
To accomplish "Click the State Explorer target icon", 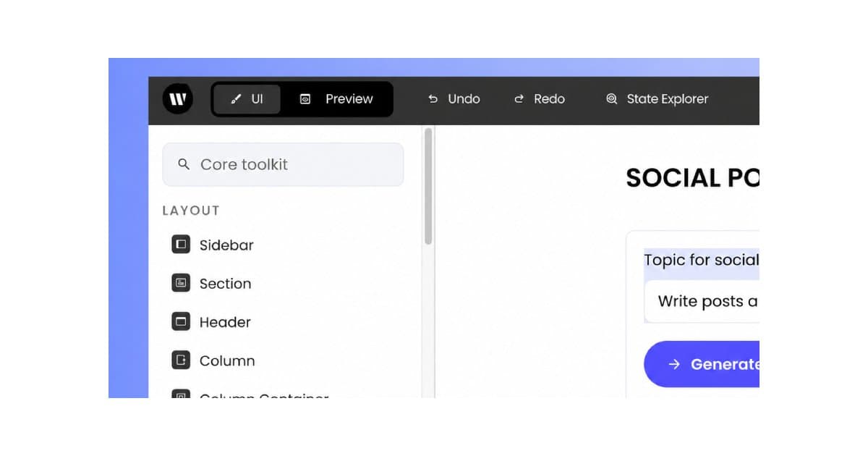I will click(x=612, y=99).
